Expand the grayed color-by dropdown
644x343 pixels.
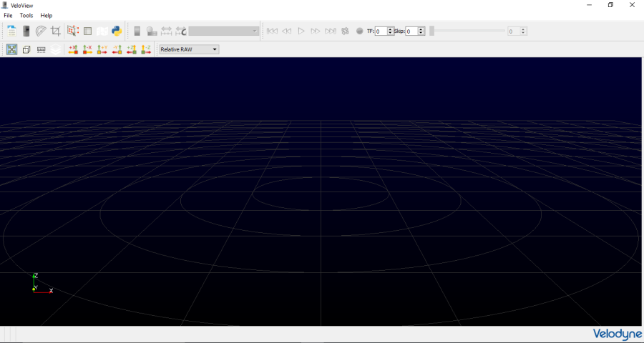pyautogui.click(x=223, y=31)
